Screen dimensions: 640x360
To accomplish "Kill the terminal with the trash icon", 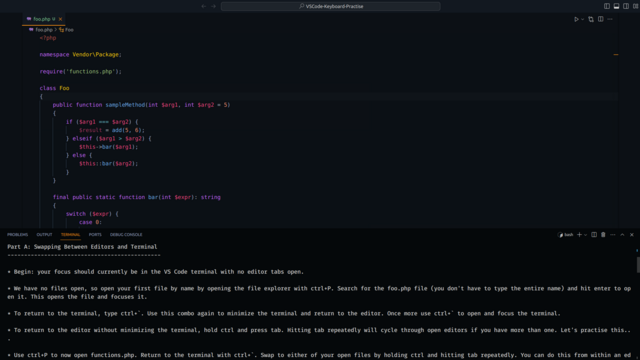I will (x=603, y=235).
